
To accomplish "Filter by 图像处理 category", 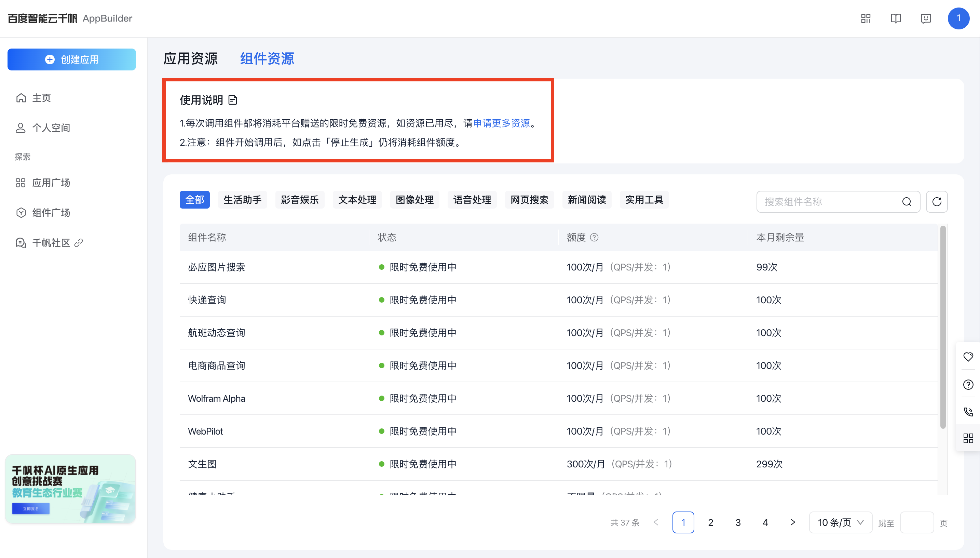I will (x=415, y=200).
